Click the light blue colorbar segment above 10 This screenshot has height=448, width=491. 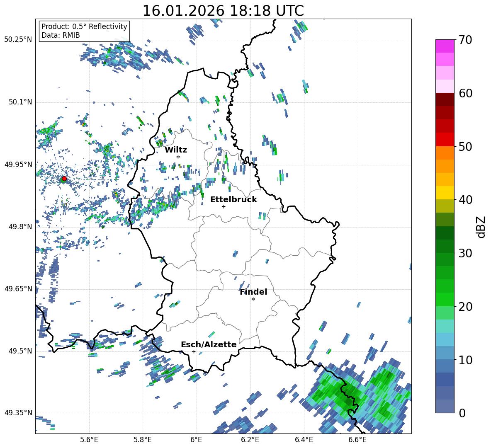(445, 339)
